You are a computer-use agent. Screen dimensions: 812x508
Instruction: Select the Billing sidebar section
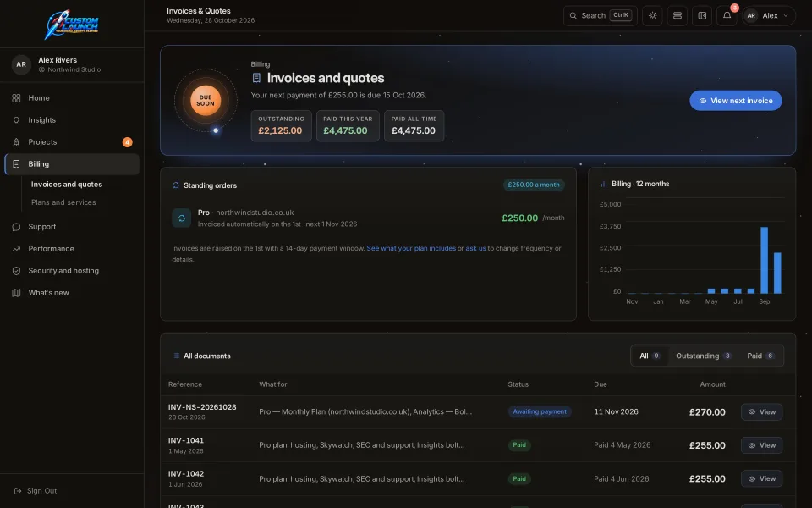[71, 163]
